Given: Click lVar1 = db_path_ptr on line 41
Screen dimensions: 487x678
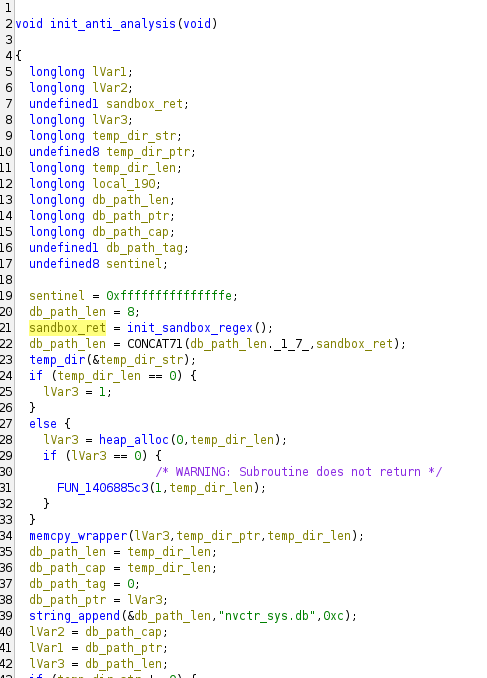Looking at the screenshot, I should 98,648.
